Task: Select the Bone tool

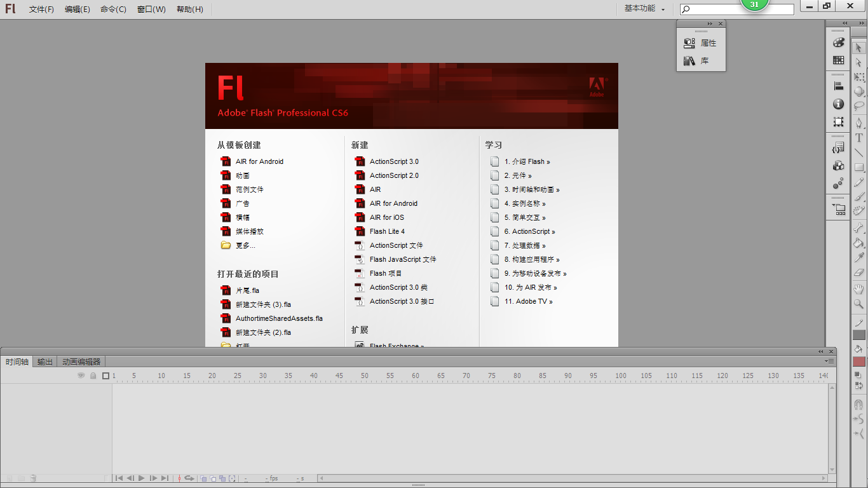Action: tap(858, 227)
